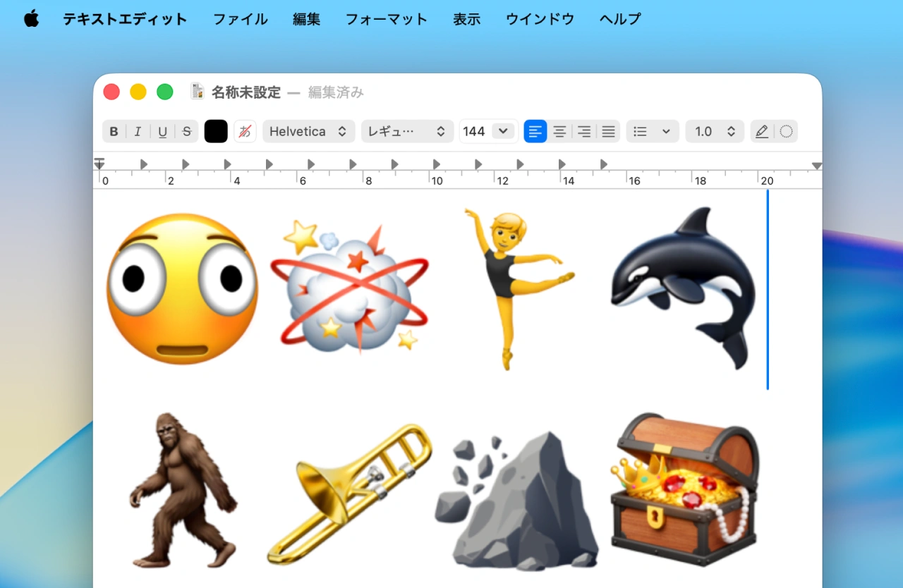Toggle center text alignment
903x588 pixels.
559,131
